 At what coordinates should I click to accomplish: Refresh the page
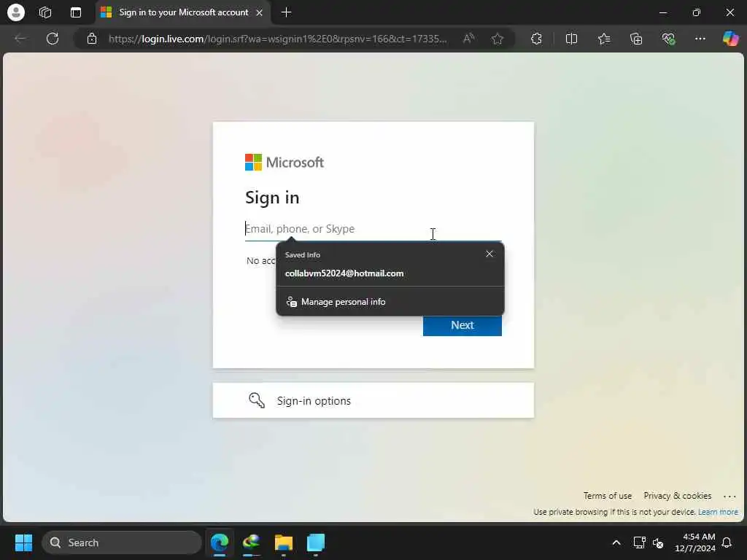click(x=53, y=39)
